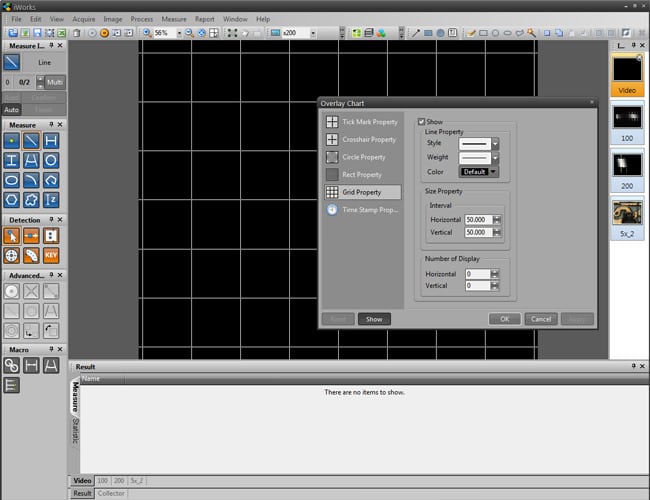
Task: Click Cancel in Overlay Chart dialog
Action: pyautogui.click(x=541, y=319)
